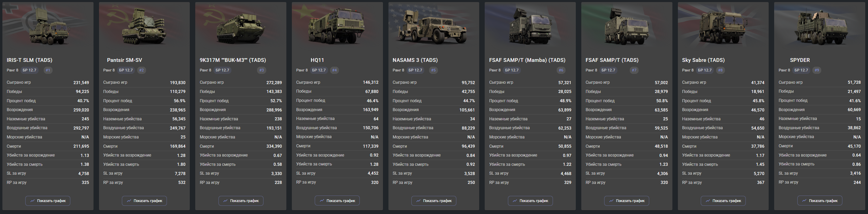The image size is (868, 214).
Task: Select the Sky Sabre vehicle picture
Action: click(723, 27)
